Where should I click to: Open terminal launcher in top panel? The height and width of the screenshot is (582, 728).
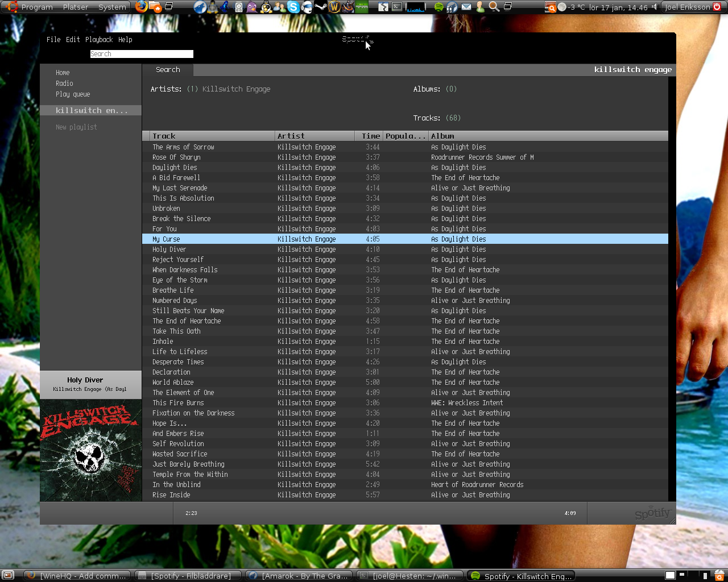[397, 7]
